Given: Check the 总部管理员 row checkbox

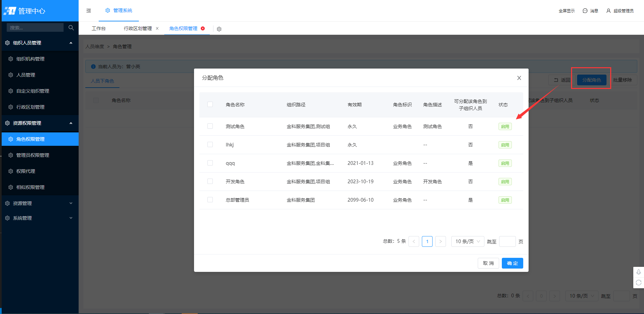Looking at the screenshot, I should point(210,200).
